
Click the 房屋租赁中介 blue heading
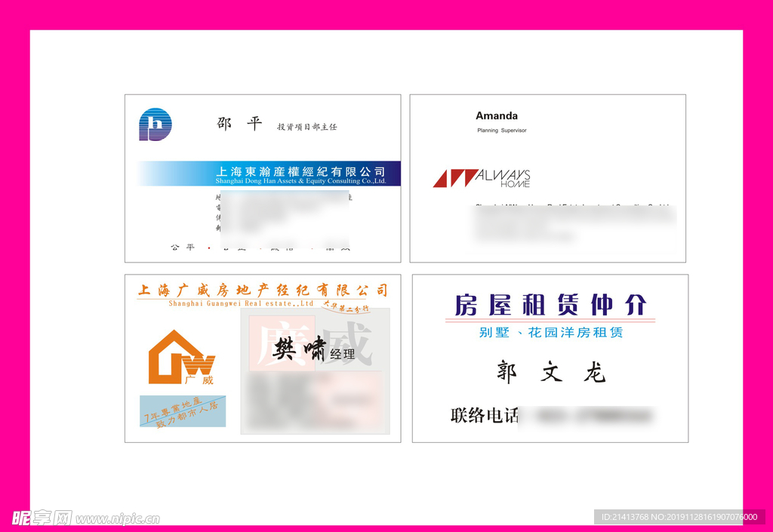(550, 306)
